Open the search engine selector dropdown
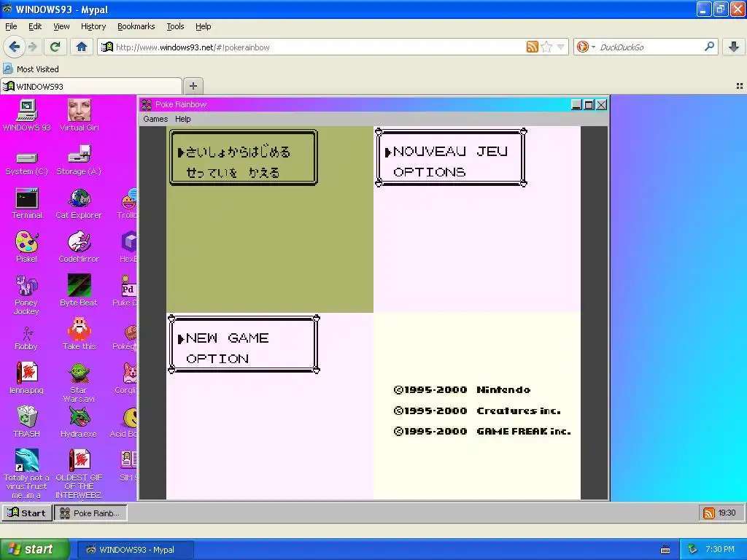Screen dimensions: 747x560 pyautogui.click(x=586, y=47)
